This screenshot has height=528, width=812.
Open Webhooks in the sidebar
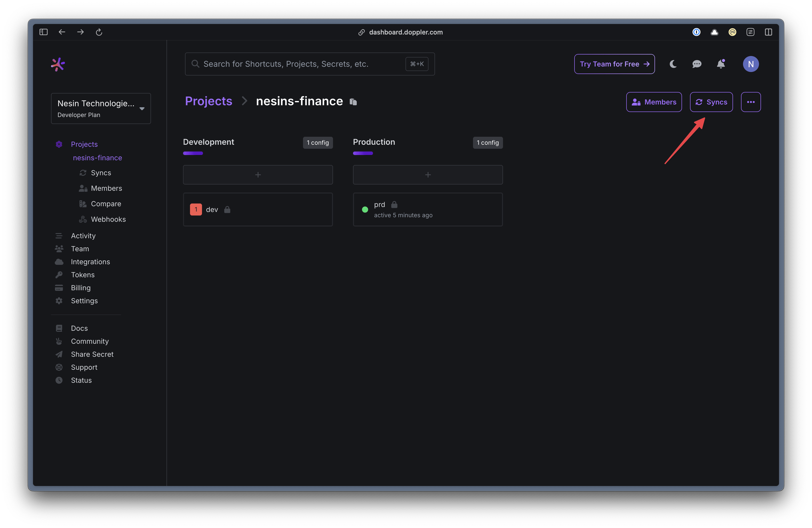coord(108,219)
